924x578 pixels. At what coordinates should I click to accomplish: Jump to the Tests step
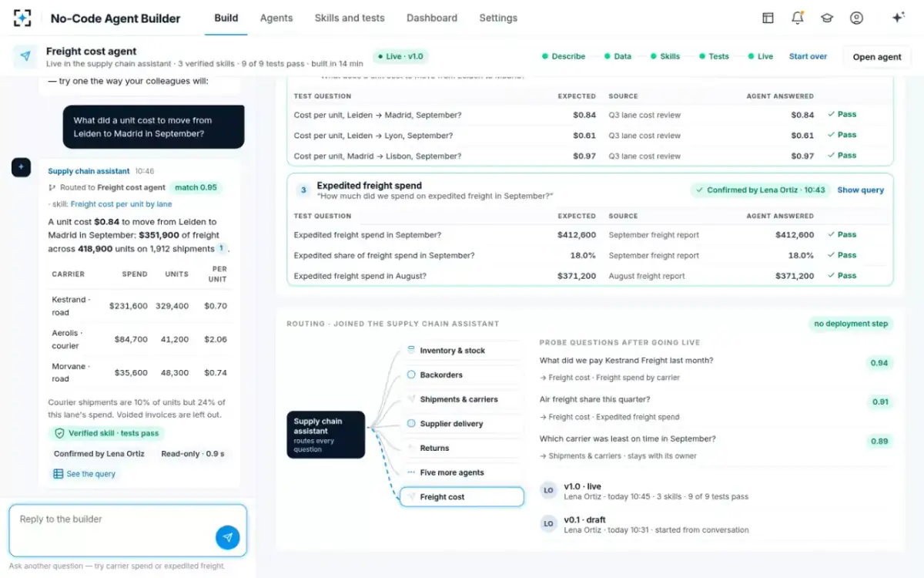(x=714, y=56)
